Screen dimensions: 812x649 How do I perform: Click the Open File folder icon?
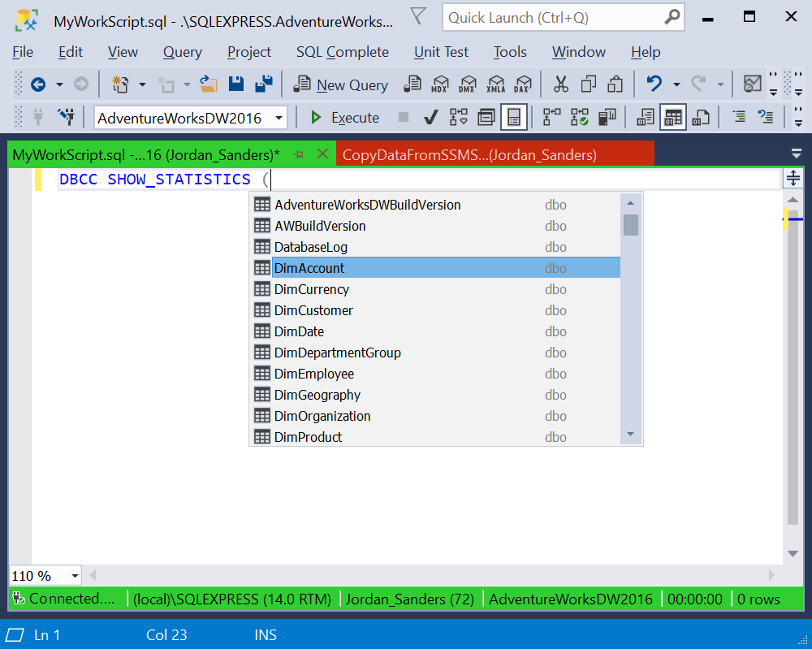pyautogui.click(x=209, y=84)
